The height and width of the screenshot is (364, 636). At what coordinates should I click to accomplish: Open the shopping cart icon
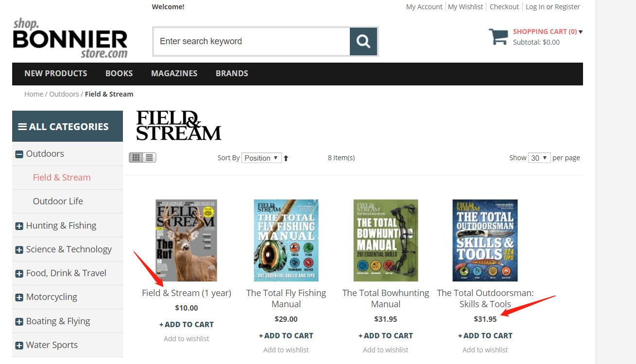pyautogui.click(x=498, y=37)
